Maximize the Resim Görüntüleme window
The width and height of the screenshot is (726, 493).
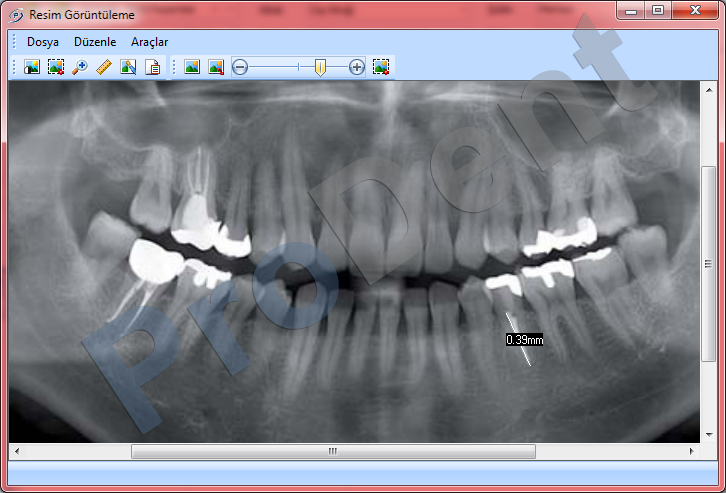658,10
